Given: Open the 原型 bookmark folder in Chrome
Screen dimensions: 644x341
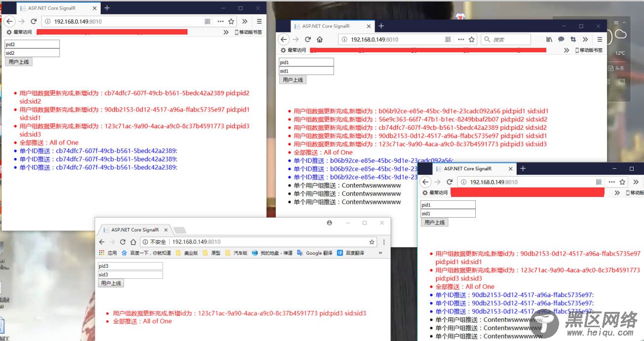Looking at the screenshot, I should [211, 253].
